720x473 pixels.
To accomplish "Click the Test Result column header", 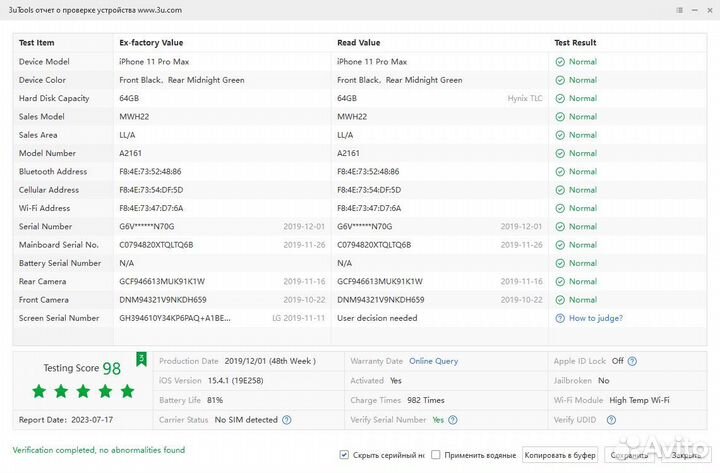I will click(x=575, y=43).
